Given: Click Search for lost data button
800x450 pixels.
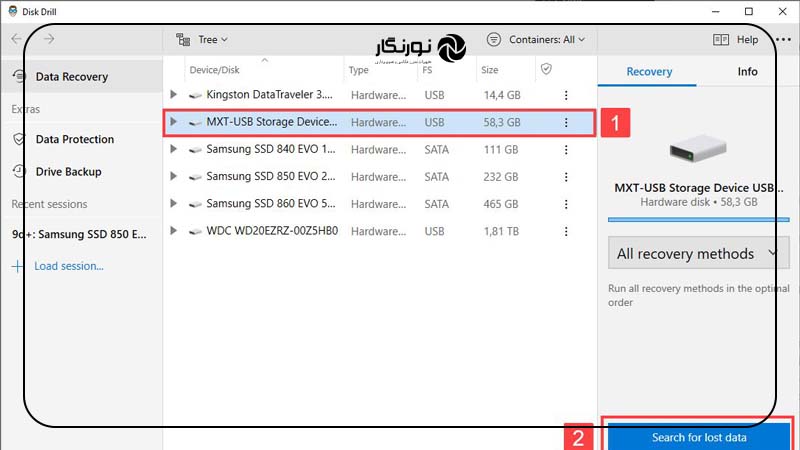Looking at the screenshot, I should coord(699,437).
